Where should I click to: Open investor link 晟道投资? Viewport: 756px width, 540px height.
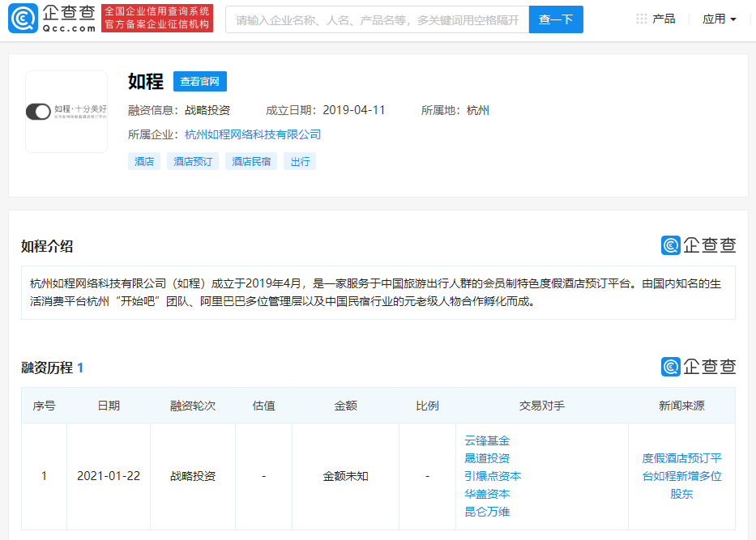point(487,458)
